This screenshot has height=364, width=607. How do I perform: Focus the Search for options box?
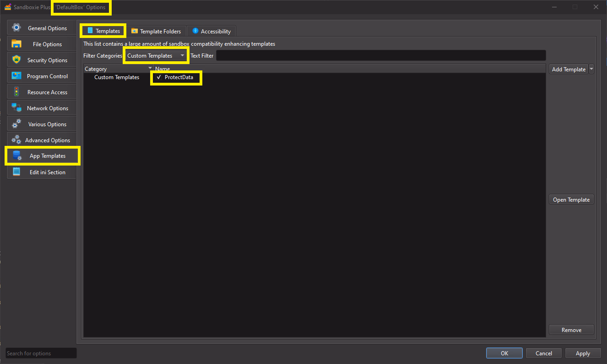tap(41, 353)
